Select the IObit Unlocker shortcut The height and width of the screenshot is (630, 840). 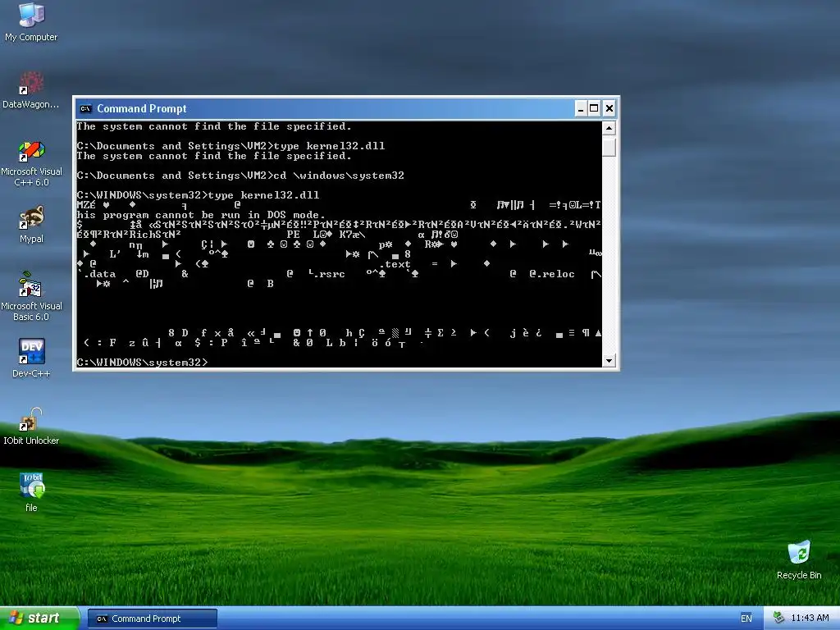coord(31,426)
